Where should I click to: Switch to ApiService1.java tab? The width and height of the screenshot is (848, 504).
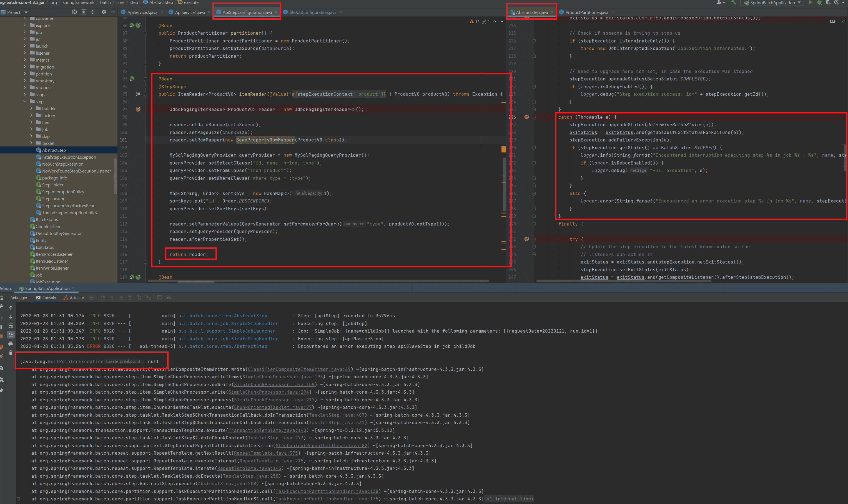190,12
